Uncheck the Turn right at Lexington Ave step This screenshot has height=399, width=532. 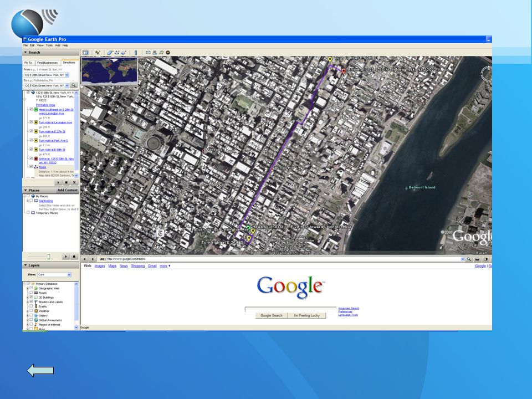coord(31,122)
